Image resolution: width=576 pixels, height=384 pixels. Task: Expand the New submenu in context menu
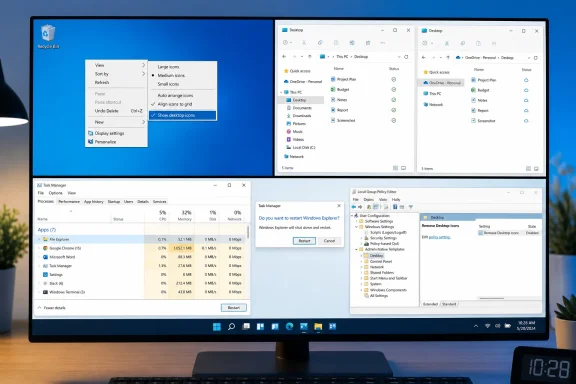116,122
